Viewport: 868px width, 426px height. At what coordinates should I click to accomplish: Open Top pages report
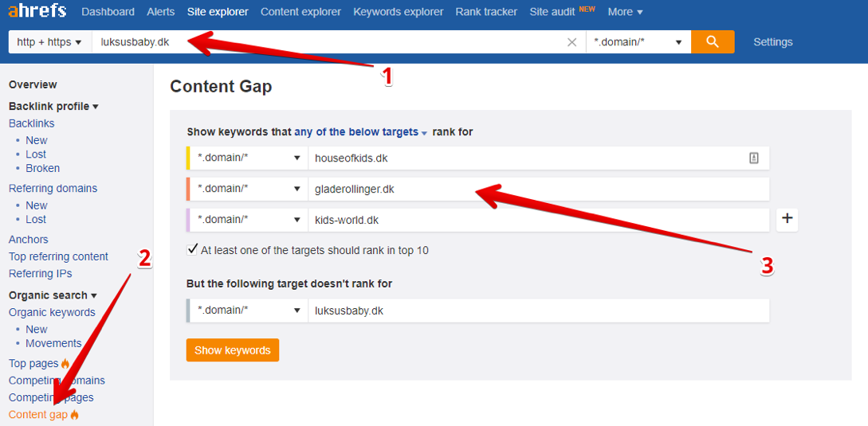click(x=33, y=363)
